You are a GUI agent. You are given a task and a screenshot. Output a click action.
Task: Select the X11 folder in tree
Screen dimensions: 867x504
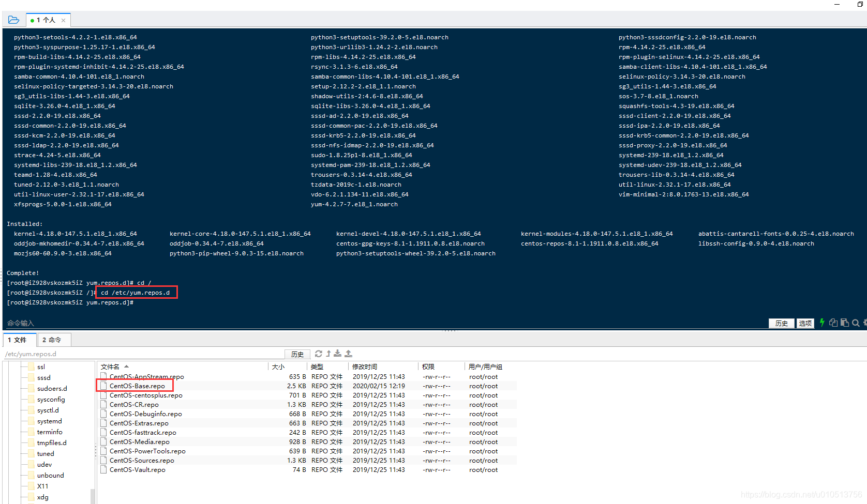(x=42, y=486)
